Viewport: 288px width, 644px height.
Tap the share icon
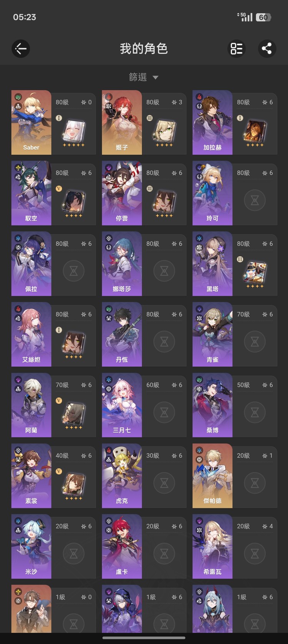[x=267, y=48]
